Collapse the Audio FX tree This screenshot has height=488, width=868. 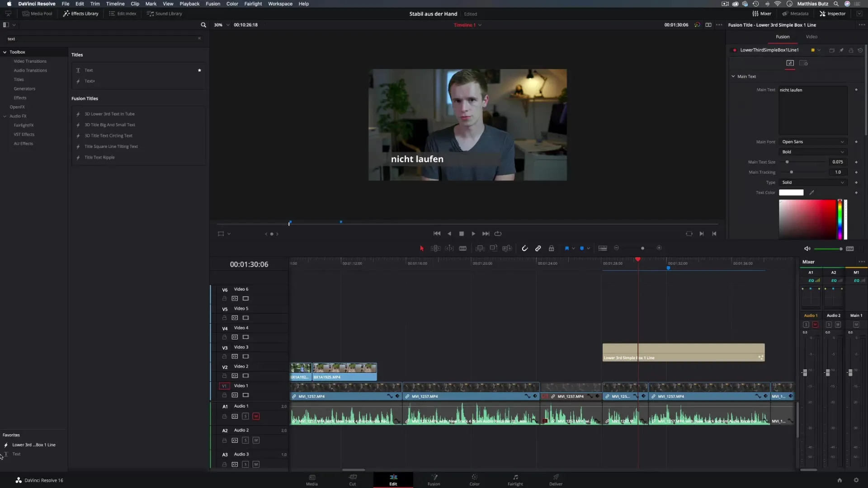pyautogui.click(x=5, y=116)
